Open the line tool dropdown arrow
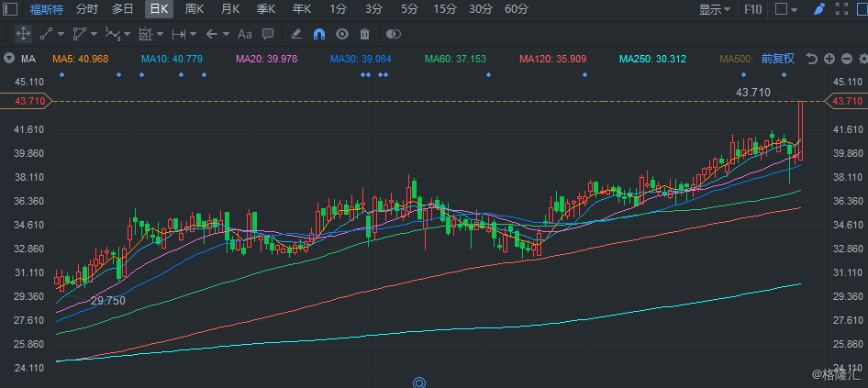The height and width of the screenshot is (388, 868). 61,34
